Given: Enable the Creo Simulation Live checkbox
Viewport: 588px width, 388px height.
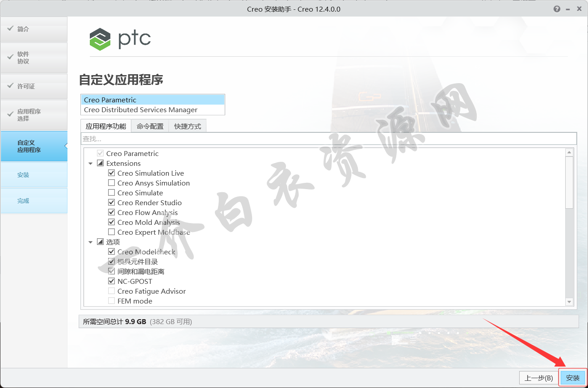Looking at the screenshot, I should (x=111, y=173).
